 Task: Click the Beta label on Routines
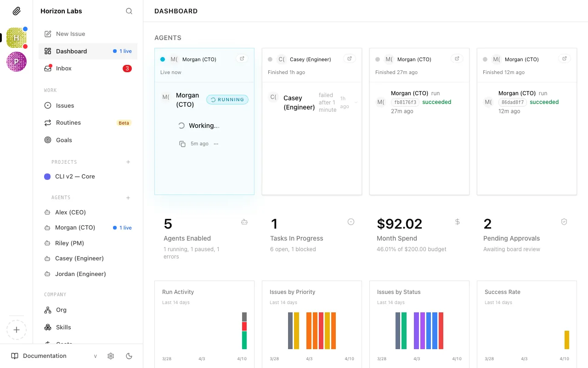124,123
